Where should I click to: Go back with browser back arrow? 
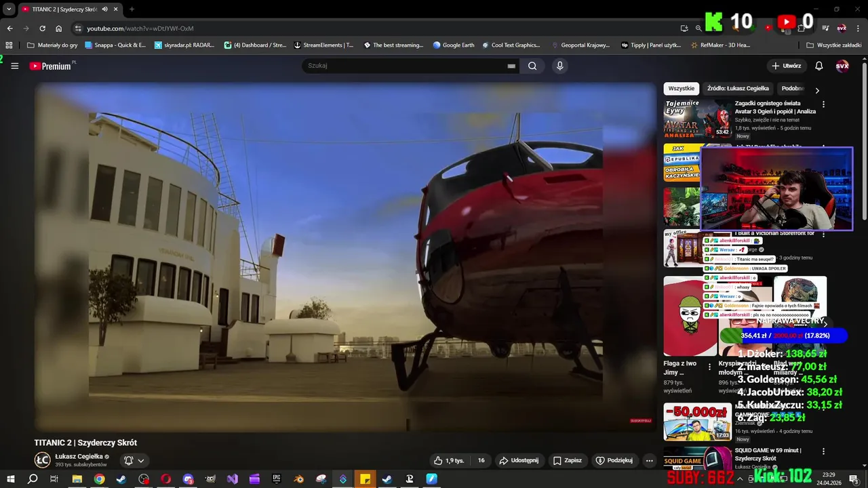(9, 28)
